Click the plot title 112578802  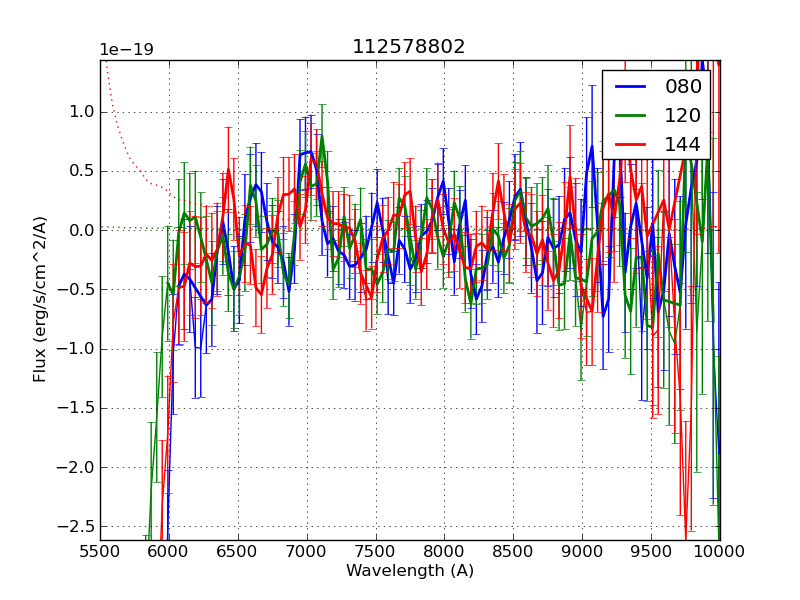[409, 47]
